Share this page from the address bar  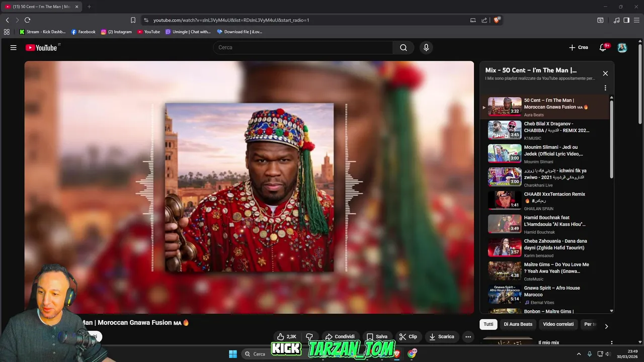pos(484,20)
